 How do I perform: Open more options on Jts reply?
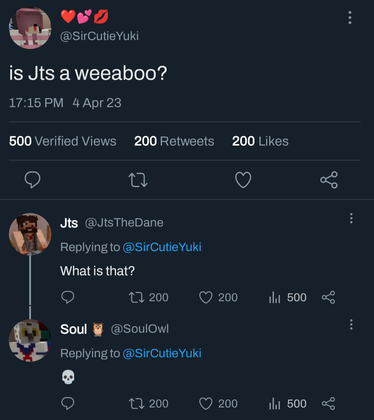click(351, 218)
